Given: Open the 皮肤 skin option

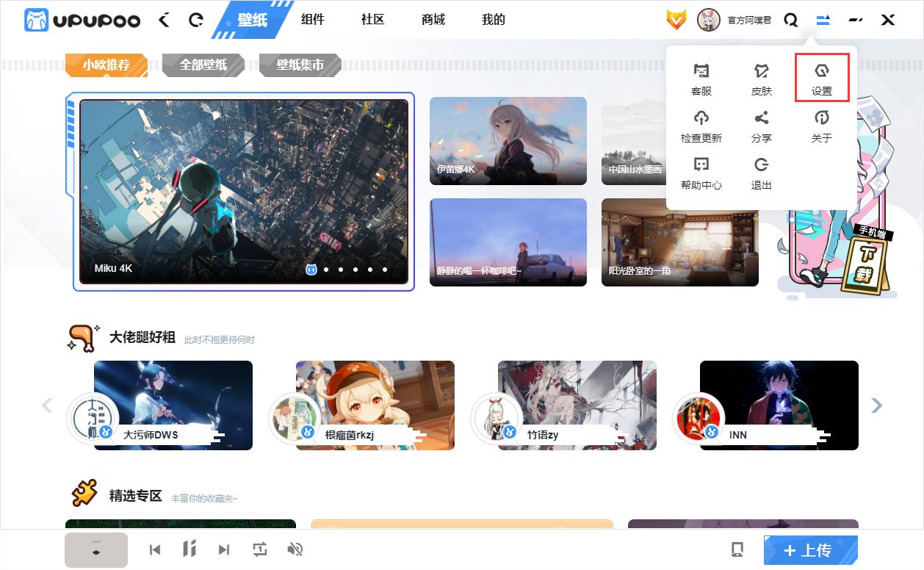Looking at the screenshot, I should 762,79.
